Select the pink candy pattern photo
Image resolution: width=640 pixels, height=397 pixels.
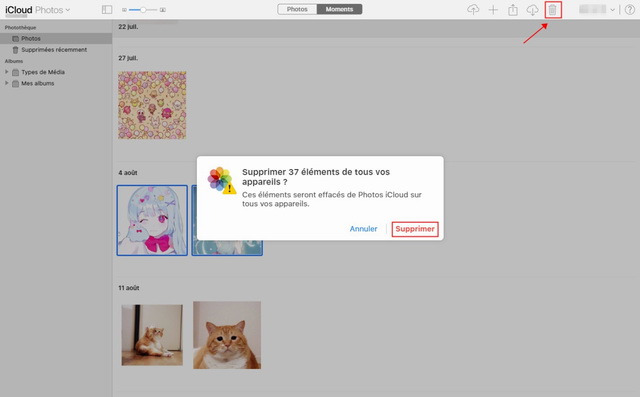152,105
